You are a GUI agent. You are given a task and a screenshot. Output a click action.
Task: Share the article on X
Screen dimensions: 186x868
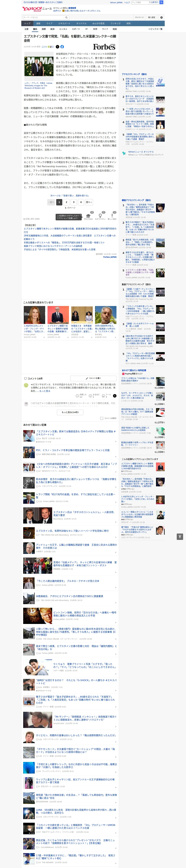(57, 47)
